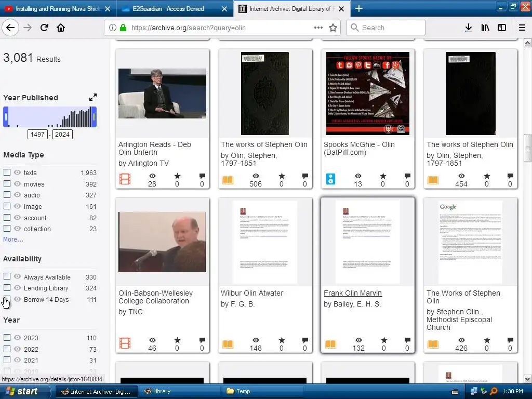Open the Frank Olin Marvin item link

353,293
